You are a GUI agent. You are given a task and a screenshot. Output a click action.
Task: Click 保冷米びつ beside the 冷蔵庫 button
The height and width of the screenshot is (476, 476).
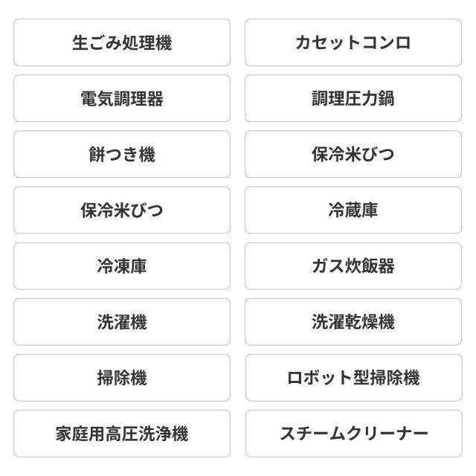click(122, 210)
